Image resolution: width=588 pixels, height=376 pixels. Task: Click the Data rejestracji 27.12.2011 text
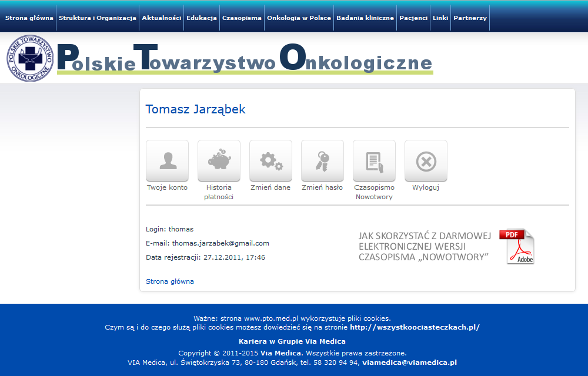[x=205, y=258]
